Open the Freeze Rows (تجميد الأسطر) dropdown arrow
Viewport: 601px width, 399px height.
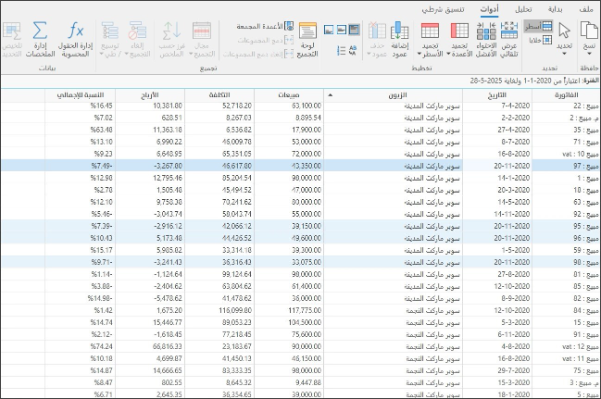(419, 54)
